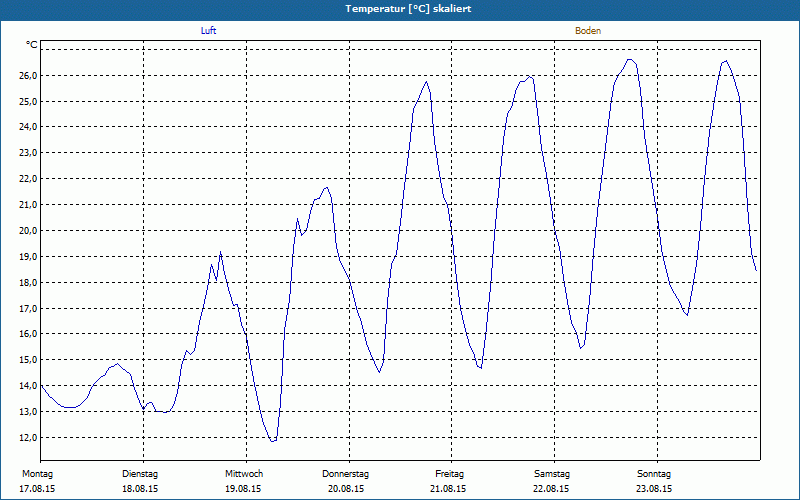800x500 pixels.
Task: Select the 18,0 y-axis value
Action: click(28, 283)
